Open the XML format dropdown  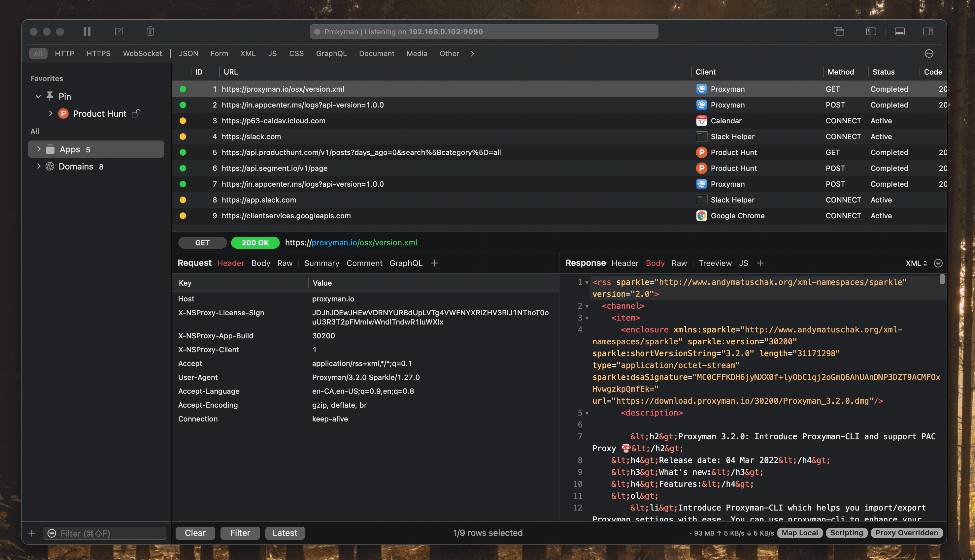coord(916,263)
